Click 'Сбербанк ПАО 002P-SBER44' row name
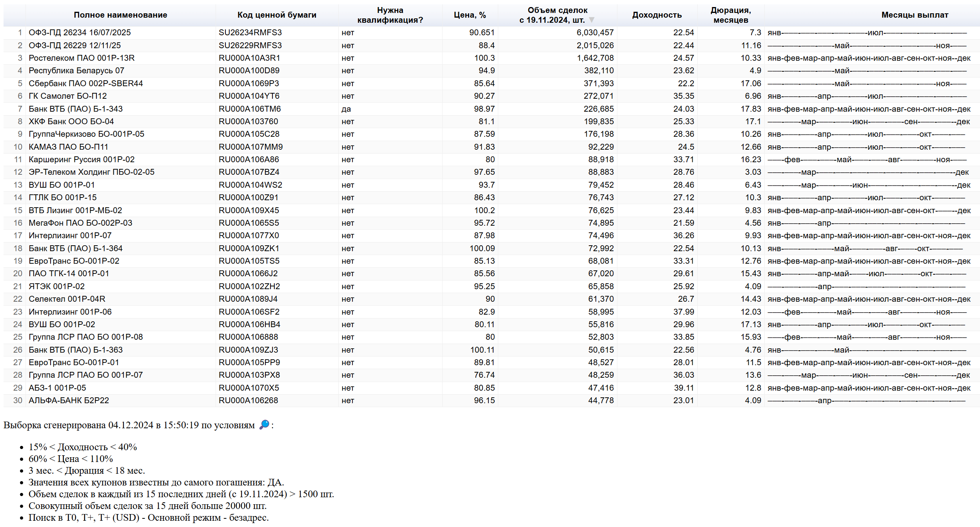The height and width of the screenshot is (527, 980). (x=86, y=83)
